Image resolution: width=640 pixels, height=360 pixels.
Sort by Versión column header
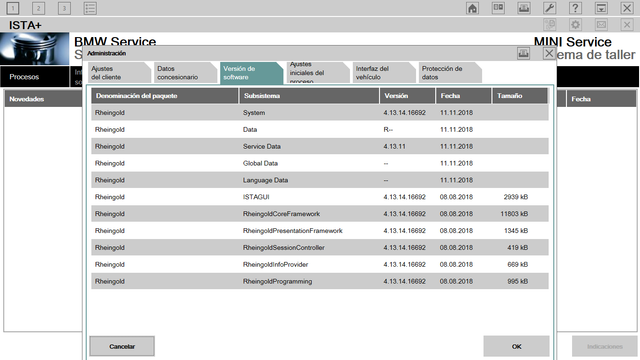pyautogui.click(x=407, y=96)
